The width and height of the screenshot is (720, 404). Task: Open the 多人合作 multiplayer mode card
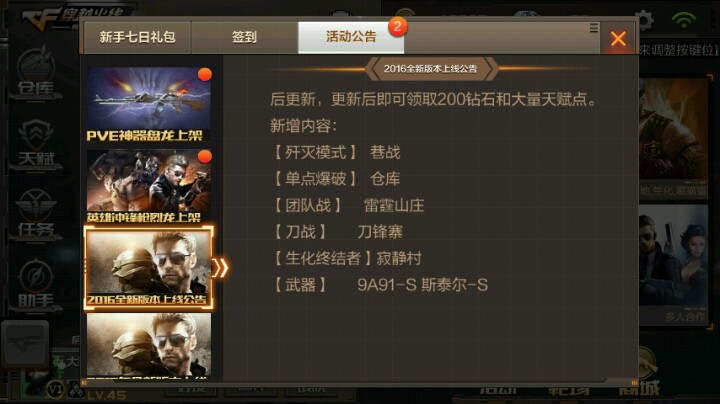(x=673, y=264)
